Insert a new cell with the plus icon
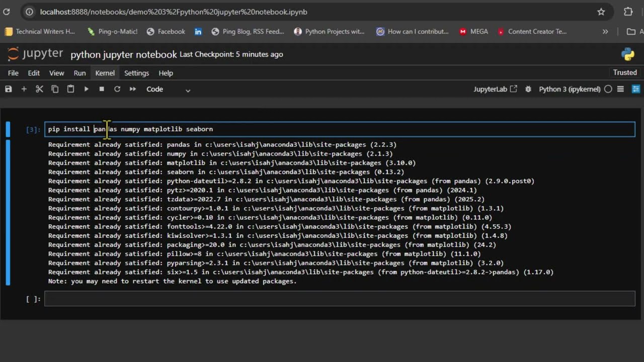This screenshot has height=362, width=644. (x=24, y=89)
